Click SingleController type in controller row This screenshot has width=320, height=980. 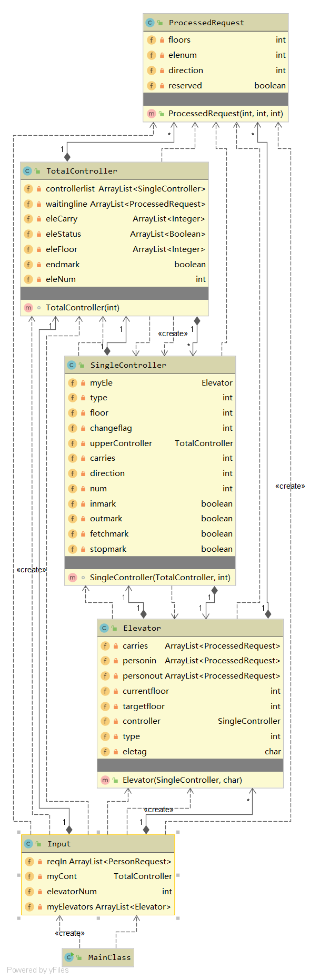pyautogui.click(x=249, y=721)
